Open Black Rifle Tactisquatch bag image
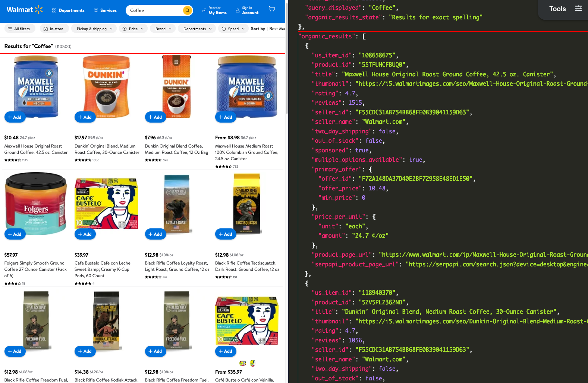The height and width of the screenshot is (383, 588). 246,203
